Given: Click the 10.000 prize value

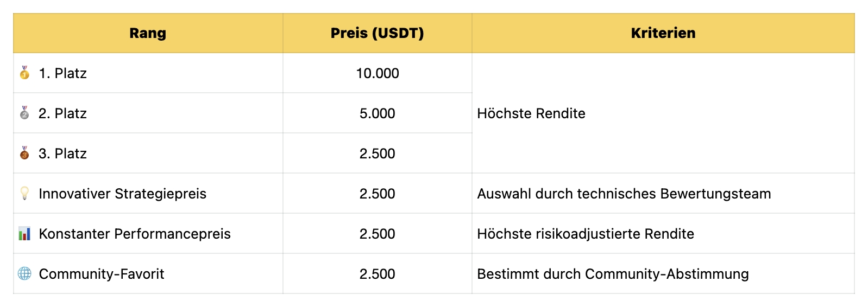Looking at the screenshot, I should pyautogui.click(x=377, y=73).
